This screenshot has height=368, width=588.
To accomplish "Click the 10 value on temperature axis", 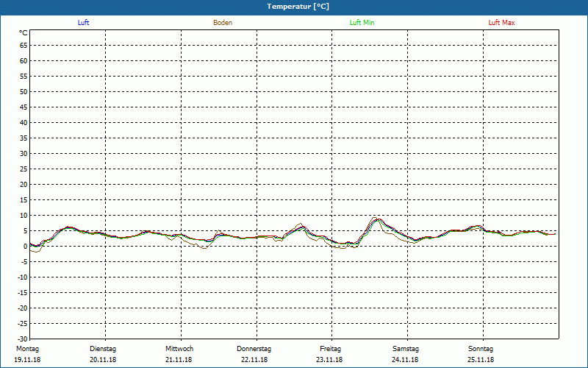I will [x=24, y=216].
